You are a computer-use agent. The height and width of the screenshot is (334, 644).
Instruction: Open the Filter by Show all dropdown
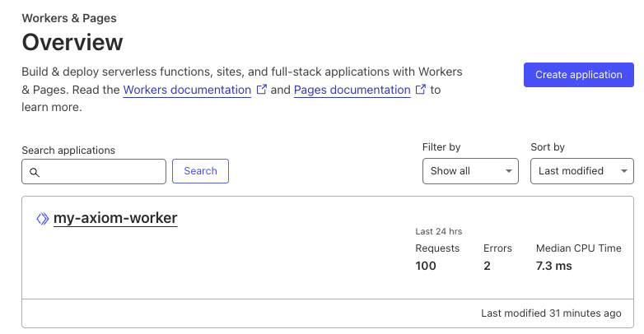[470, 171]
